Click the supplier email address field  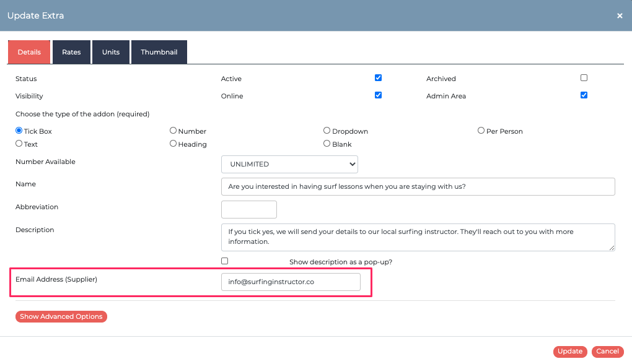(x=291, y=282)
